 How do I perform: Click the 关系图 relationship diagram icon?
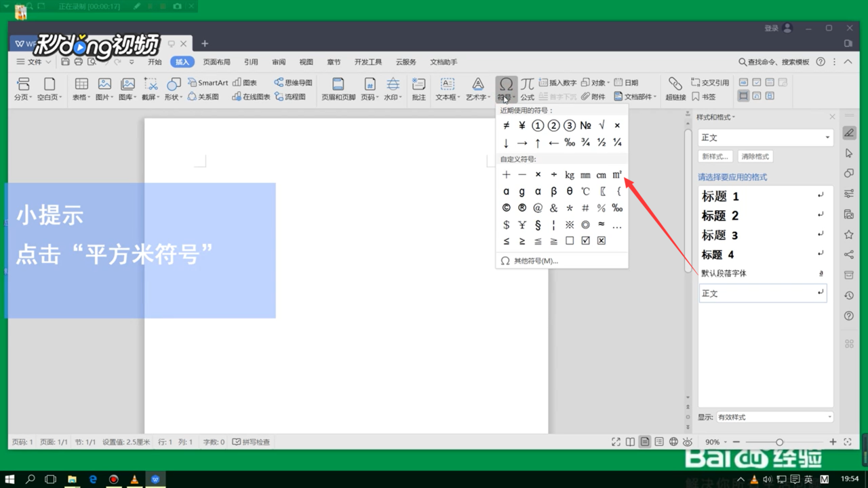[203, 97]
